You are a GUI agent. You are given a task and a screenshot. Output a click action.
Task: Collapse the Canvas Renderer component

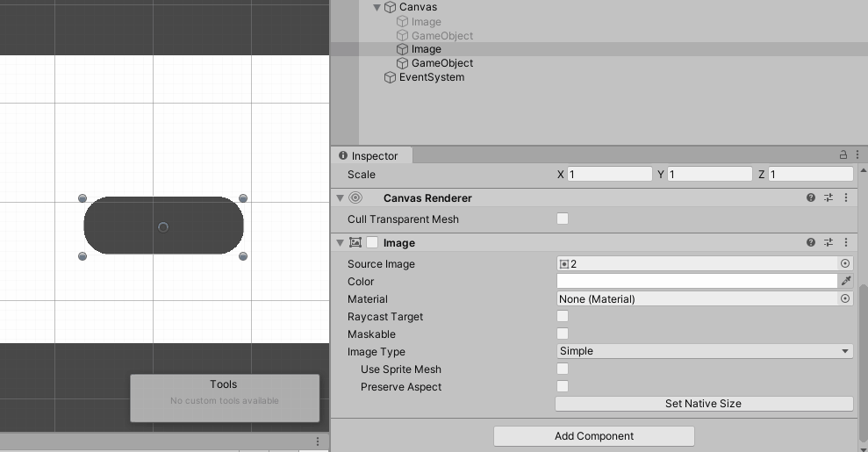click(x=340, y=198)
